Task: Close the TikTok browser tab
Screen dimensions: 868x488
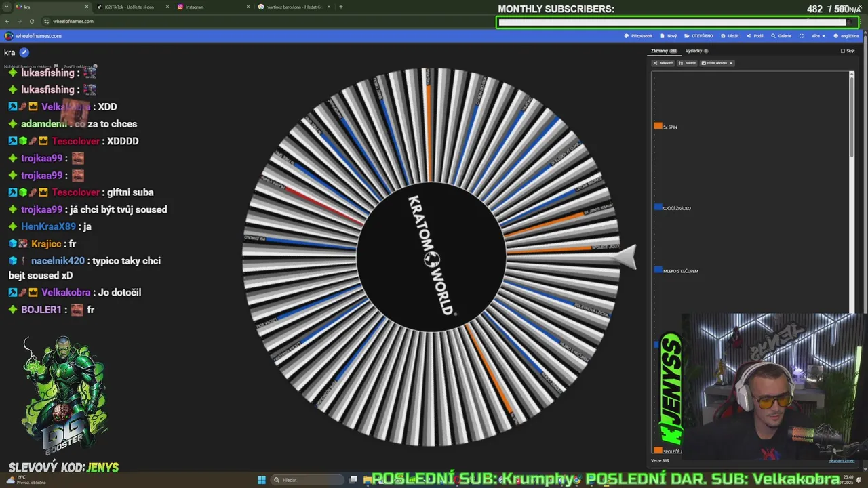Action: click(x=167, y=7)
